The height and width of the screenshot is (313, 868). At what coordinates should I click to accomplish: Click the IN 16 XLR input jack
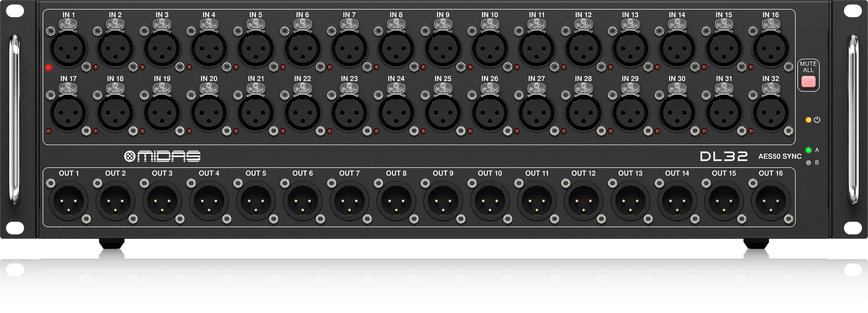click(x=771, y=49)
